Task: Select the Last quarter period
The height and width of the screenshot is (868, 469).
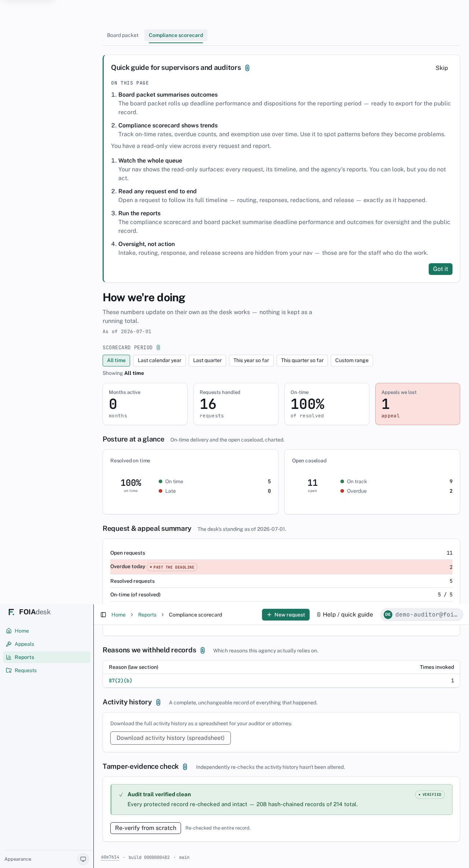Action: 207,361
